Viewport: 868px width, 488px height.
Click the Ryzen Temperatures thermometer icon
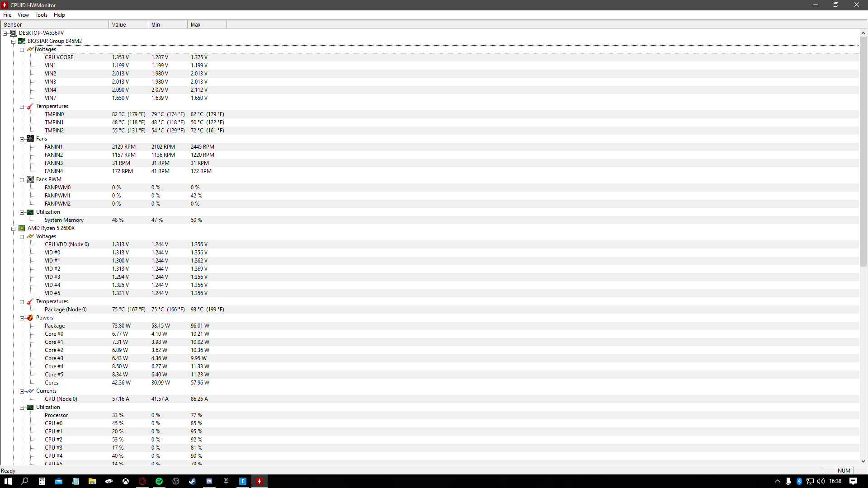pos(30,301)
